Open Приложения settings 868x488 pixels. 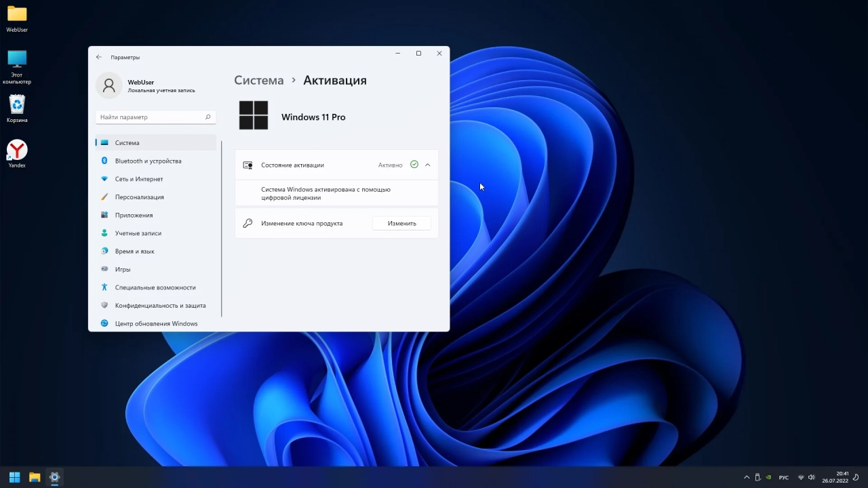point(156,215)
